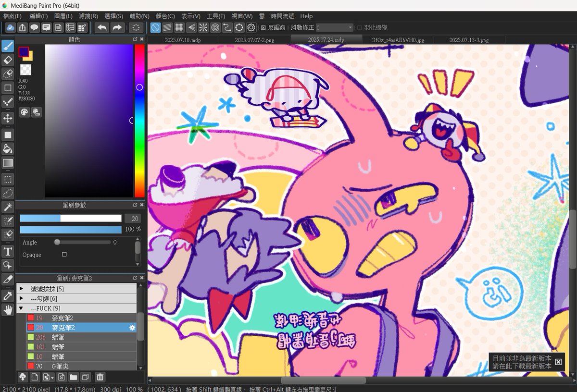Select the Eyedropper tool
Viewport: 577px width, 392px height.
point(8,296)
